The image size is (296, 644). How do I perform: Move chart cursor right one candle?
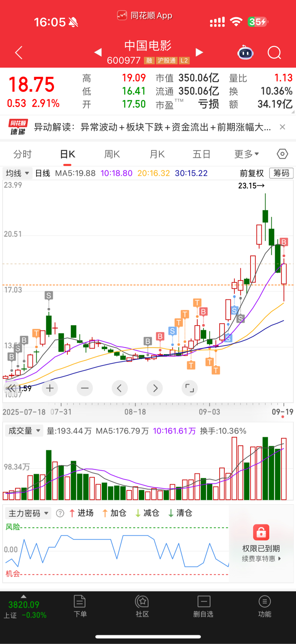155,388
